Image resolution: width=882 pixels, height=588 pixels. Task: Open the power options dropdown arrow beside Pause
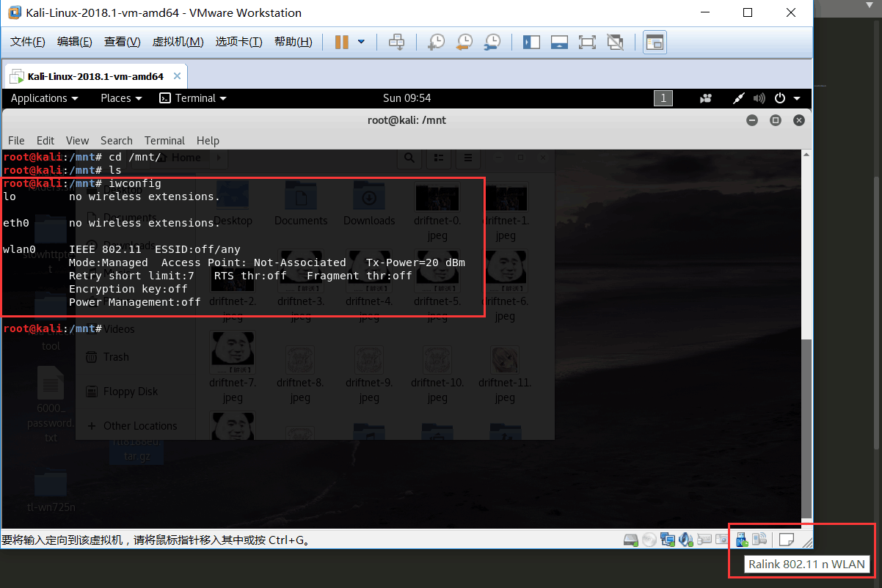tap(361, 42)
